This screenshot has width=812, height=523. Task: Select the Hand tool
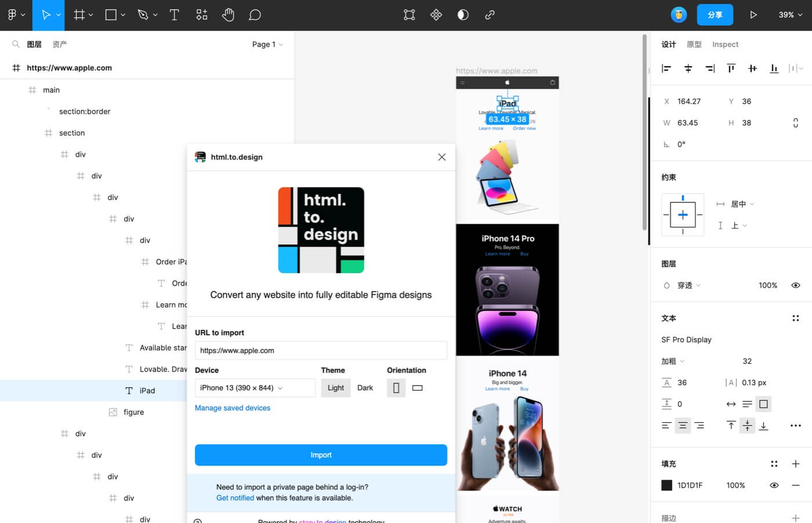pos(228,15)
